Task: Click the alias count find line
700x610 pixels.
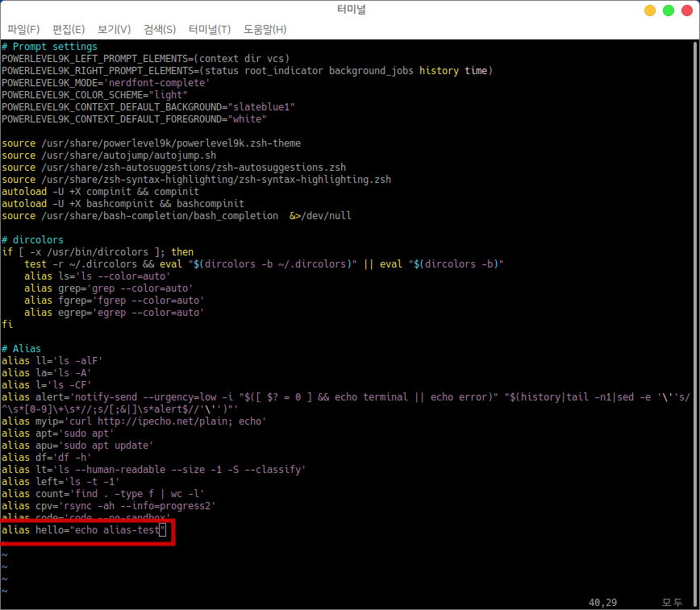Action: [x=102, y=494]
